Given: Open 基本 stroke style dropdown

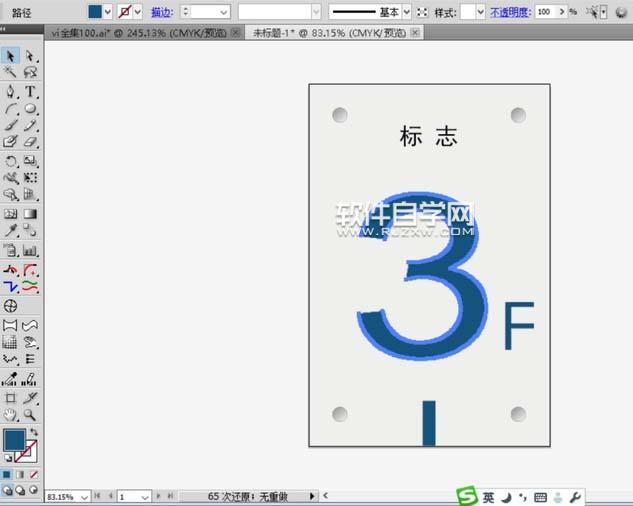Looking at the screenshot, I should (407, 12).
